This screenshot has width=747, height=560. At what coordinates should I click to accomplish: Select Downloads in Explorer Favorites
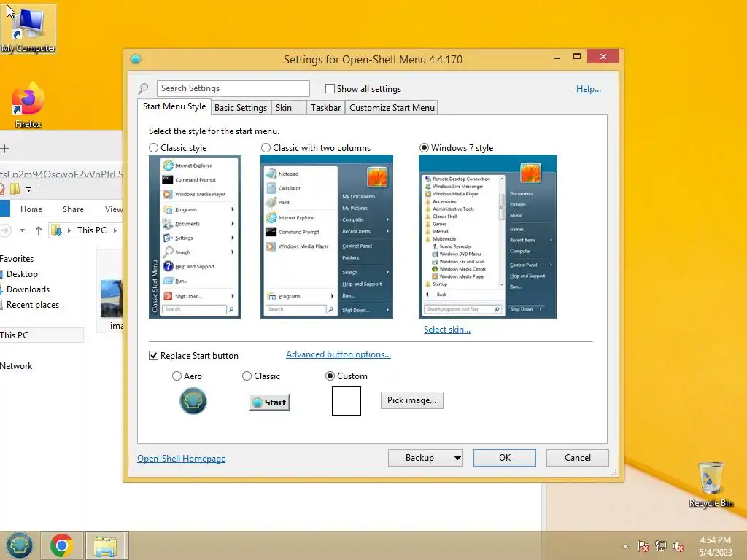(28, 289)
